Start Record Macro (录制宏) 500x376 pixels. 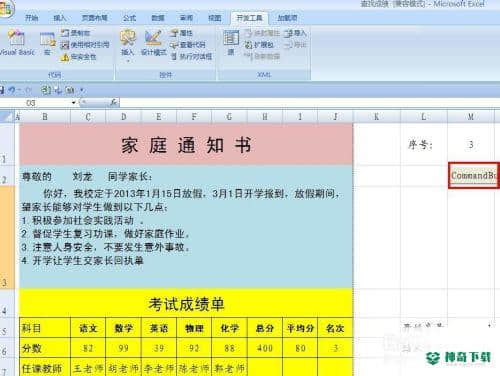click(76, 33)
